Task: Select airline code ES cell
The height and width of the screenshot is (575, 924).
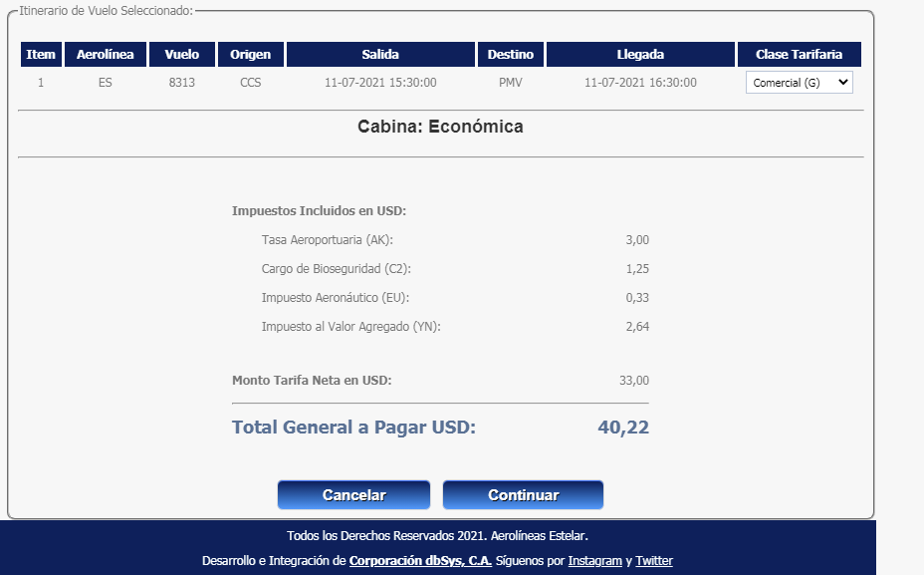Action: pos(105,83)
